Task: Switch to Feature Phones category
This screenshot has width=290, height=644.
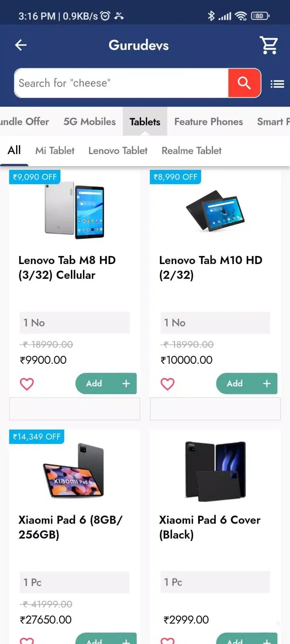Action: [x=208, y=122]
